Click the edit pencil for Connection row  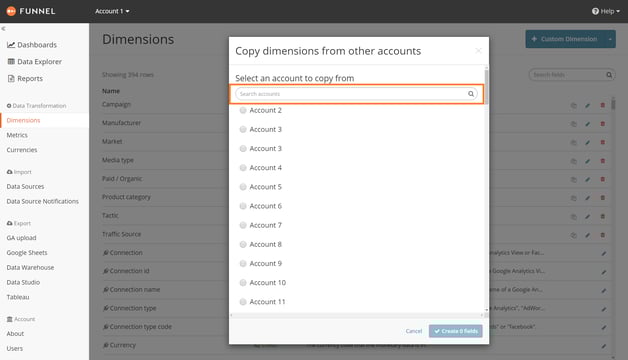coord(604,253)
